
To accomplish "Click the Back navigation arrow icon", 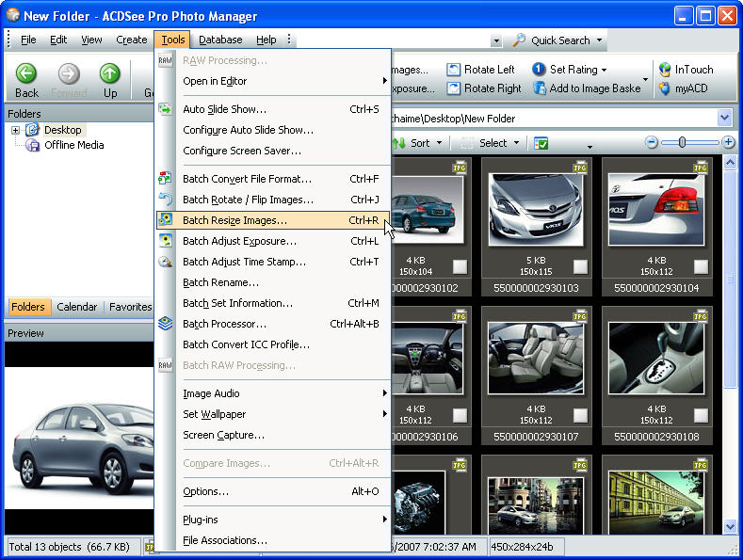I will point(26,73).
